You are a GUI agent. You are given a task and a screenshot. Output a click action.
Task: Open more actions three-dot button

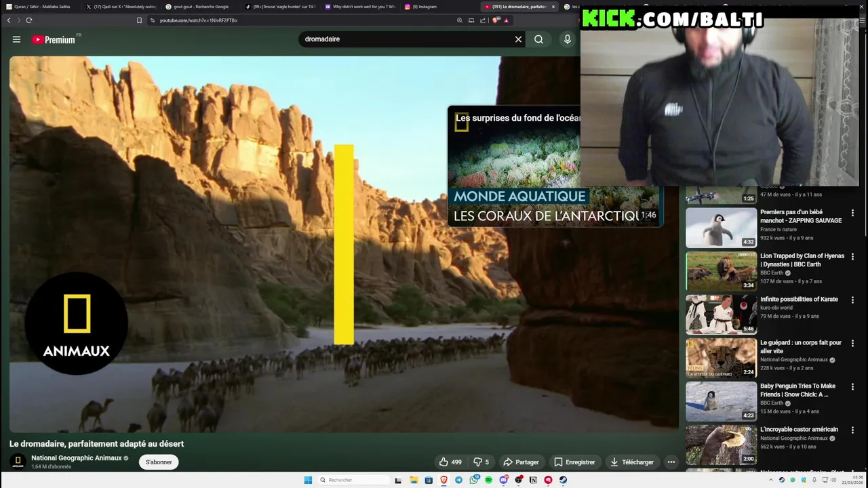671,462
